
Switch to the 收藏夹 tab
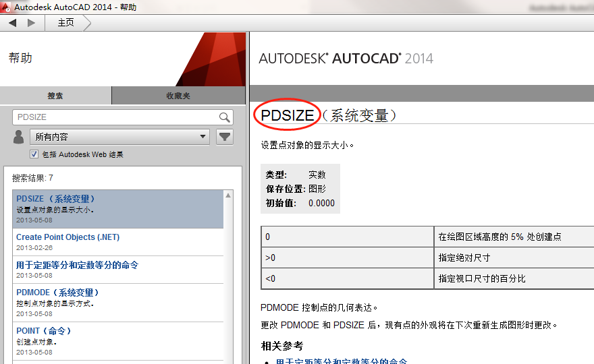178,95
